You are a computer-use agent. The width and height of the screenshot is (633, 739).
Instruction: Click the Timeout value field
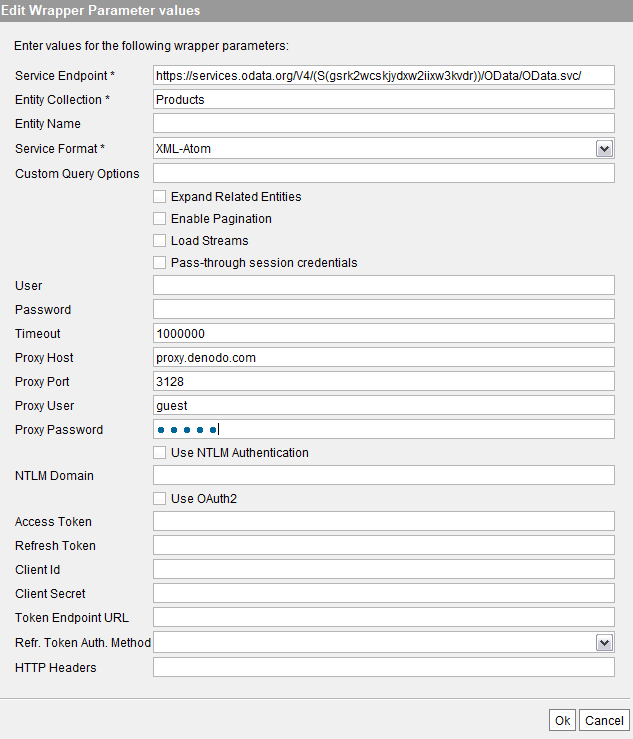click(x=384, y=333)
